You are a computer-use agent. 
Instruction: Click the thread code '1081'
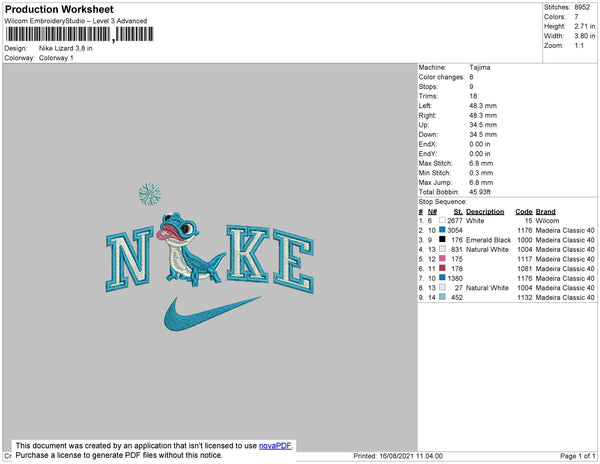pos(525,269)
